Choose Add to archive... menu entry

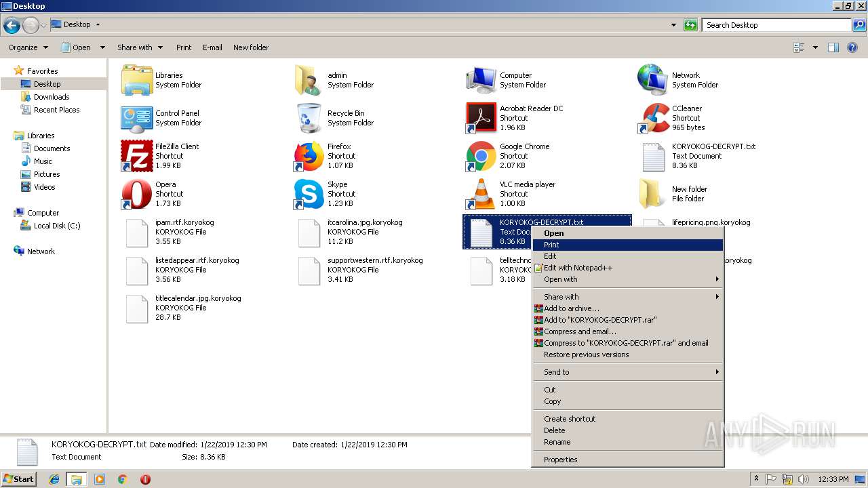pyautogui.click(x=628, y=308)
